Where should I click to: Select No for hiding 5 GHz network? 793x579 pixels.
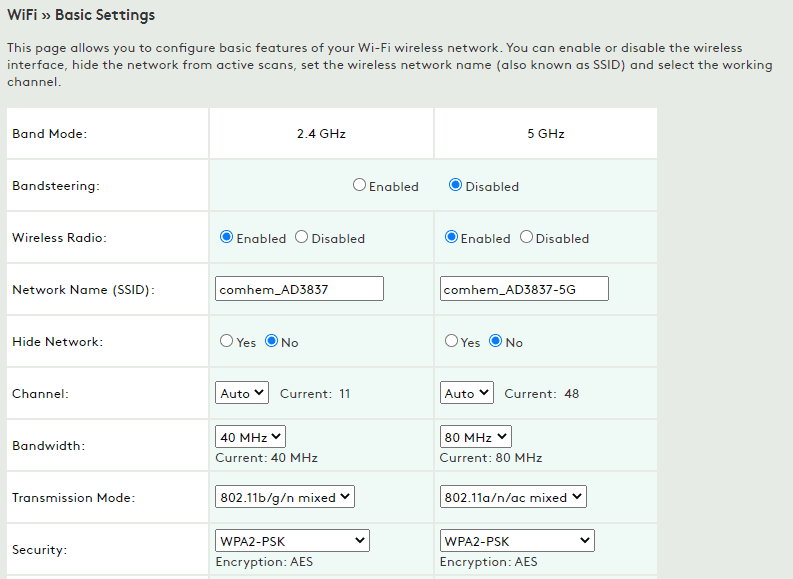coord(496,342)
